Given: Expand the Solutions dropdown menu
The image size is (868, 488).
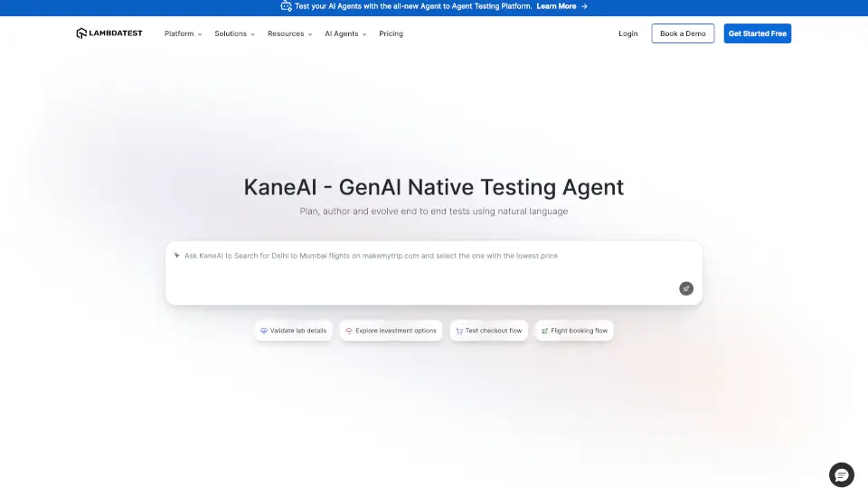Looking at the screenshot, I should 234,33.
